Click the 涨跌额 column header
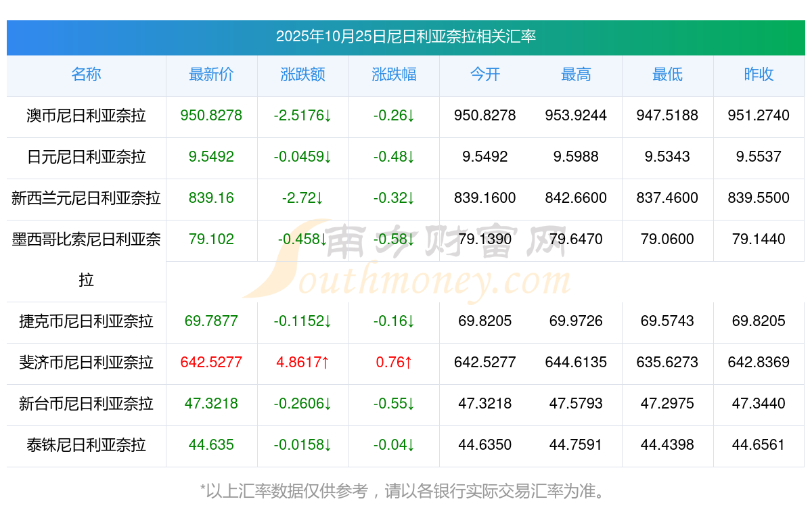 tap(302, 74)
